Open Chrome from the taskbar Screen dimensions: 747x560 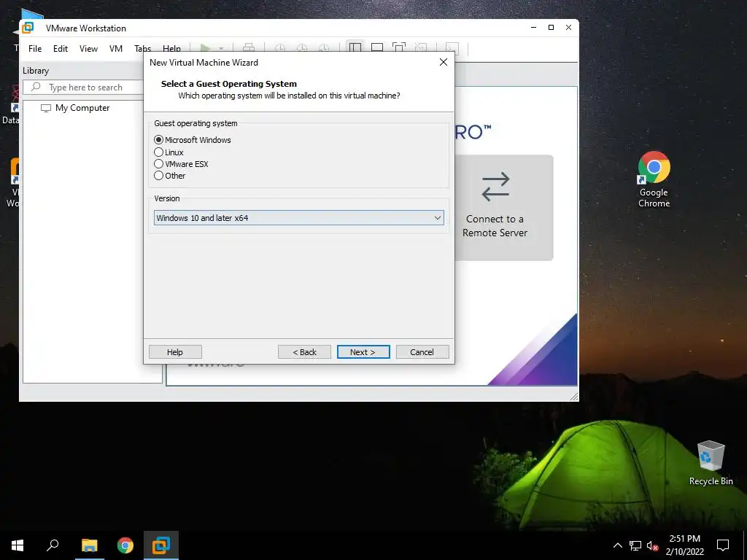(125, 545)
